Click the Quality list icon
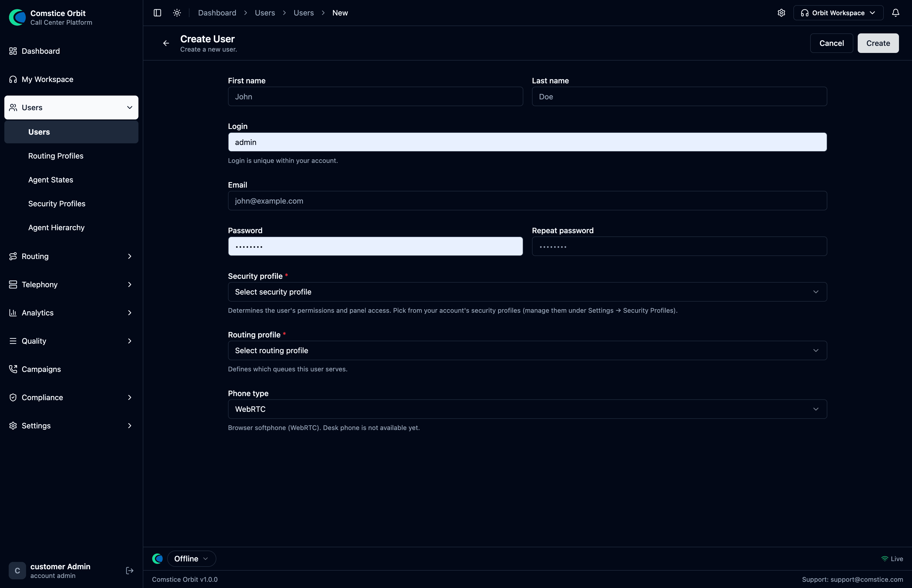This screenshot has height=588, width=912. (x=13, y=341)
